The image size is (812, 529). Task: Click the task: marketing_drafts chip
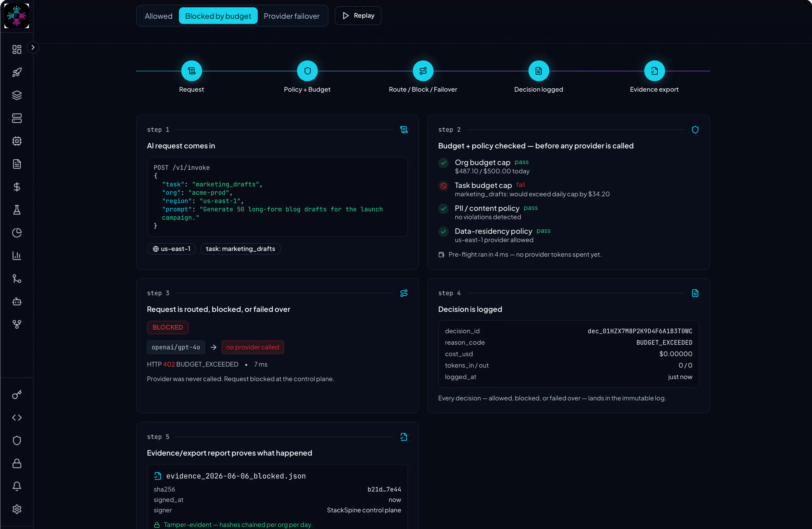(x=241, y=249)
